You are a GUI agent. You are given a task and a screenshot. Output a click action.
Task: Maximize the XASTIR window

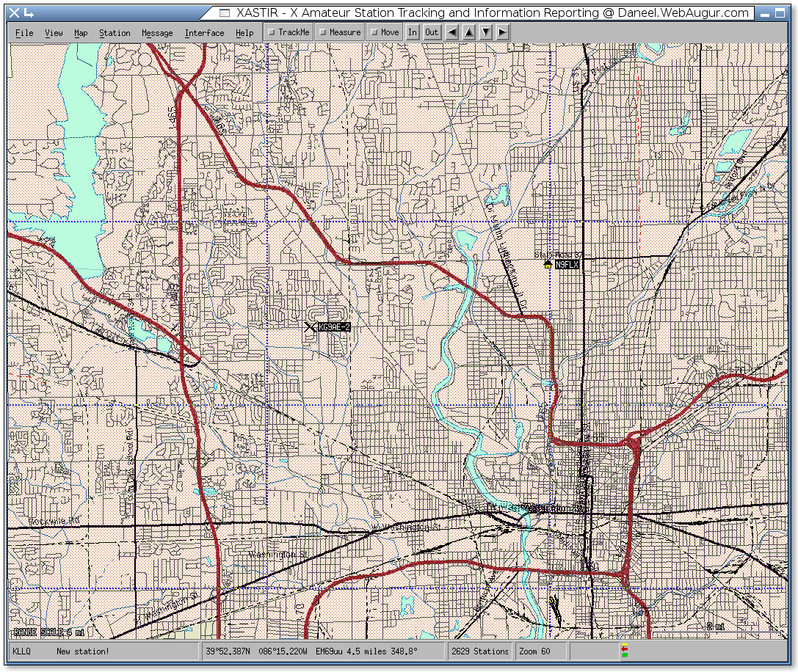(x=780, y=13)
